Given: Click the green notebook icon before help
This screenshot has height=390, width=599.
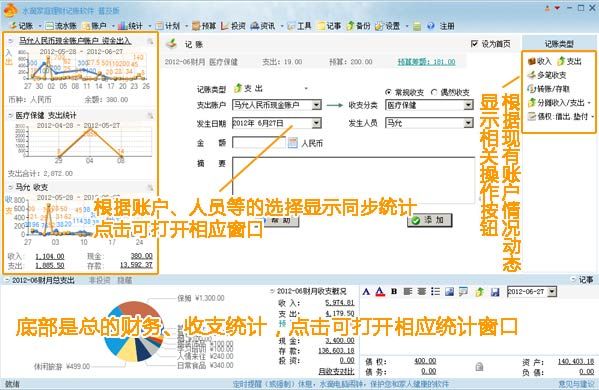Looking at the screenshot, I should (x=417, y=26).
